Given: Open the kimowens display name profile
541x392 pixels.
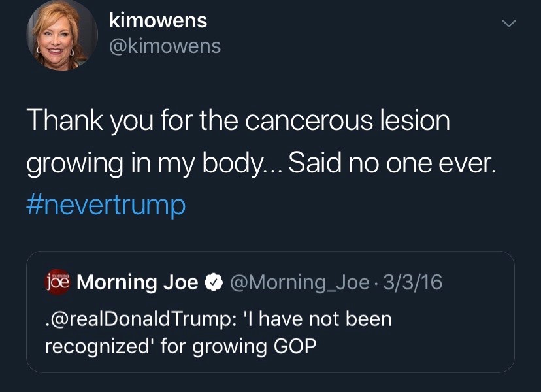Looking at the screenshot, I should pos(158,20).
